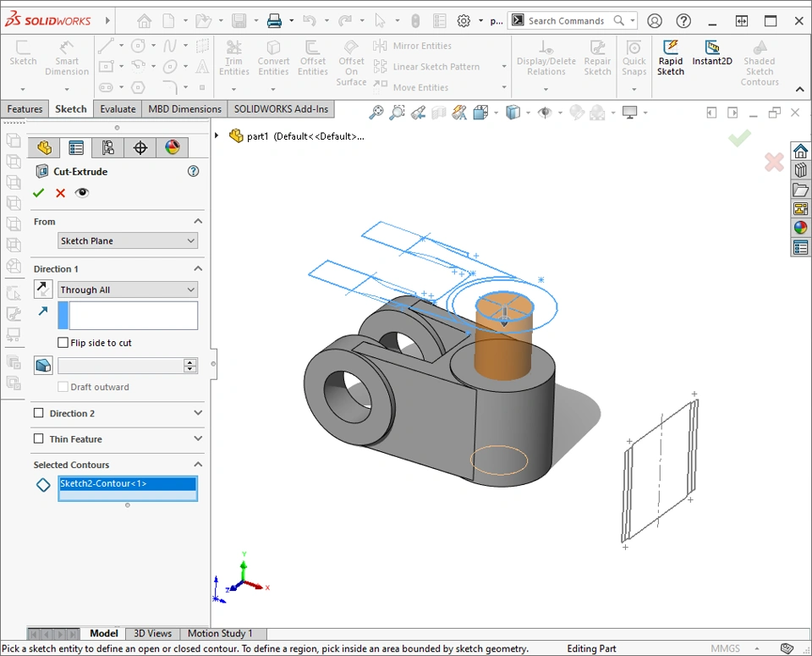Open the PropertyManager tab icon
Image resolution: width=812 pixels, height=656 pixels.
(76, 148)
